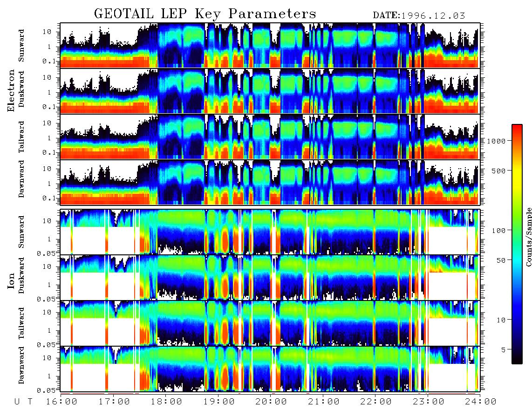Select the Electron "Duskward" panel label
Screen dimensions: 532x410
click(x=21, y=89)
